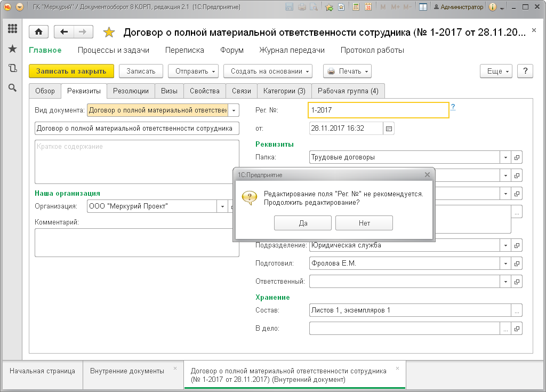Click Да to continue editing

pos(303,223)
